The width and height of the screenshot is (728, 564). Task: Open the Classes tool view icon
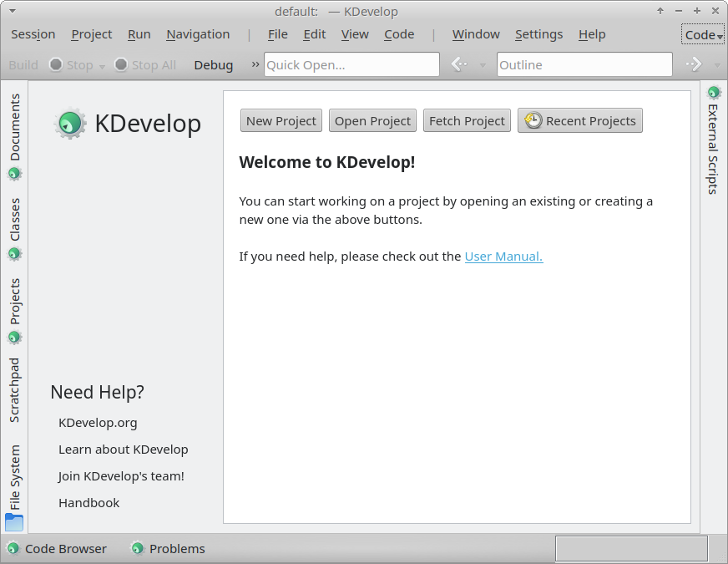point(14,254)
